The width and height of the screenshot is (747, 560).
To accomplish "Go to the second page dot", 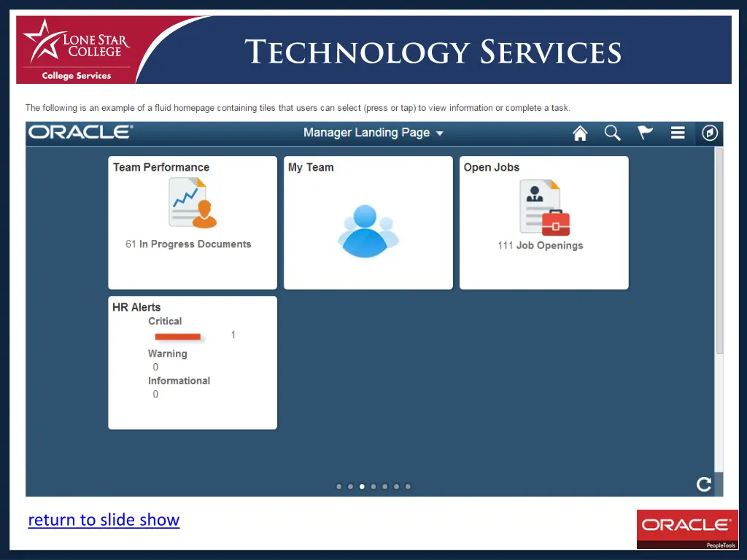I will coord(350,486).
